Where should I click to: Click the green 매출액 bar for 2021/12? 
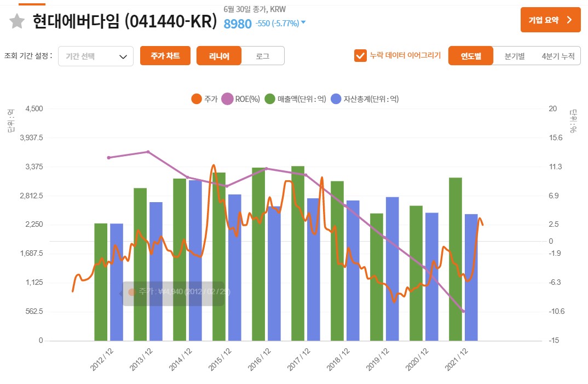[x=456, y=259]
